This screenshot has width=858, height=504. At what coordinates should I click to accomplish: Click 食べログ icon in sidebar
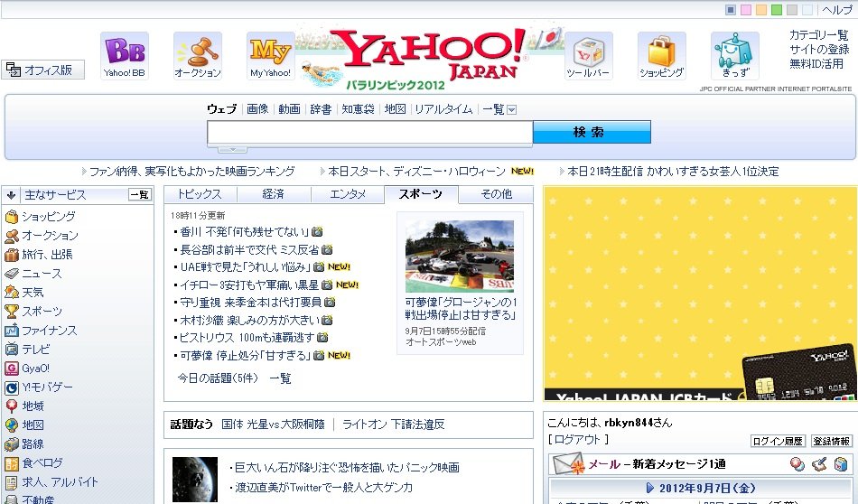[12, 463]
